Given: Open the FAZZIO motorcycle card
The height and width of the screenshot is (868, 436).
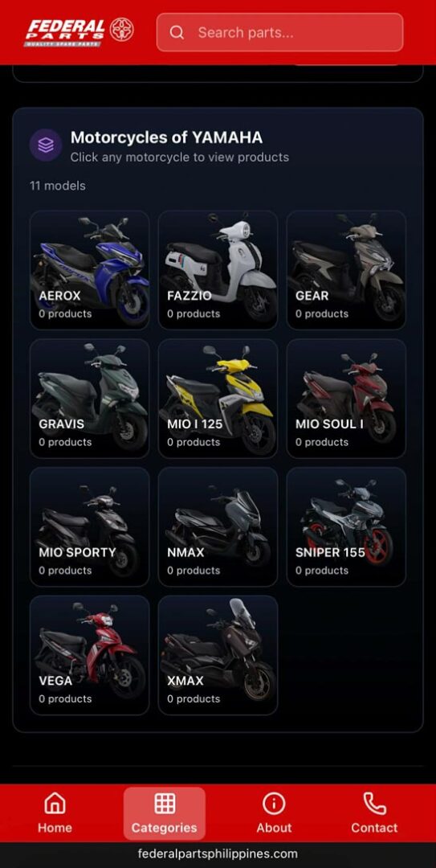Looking at the screenshot, I should [x=218, y=270].
